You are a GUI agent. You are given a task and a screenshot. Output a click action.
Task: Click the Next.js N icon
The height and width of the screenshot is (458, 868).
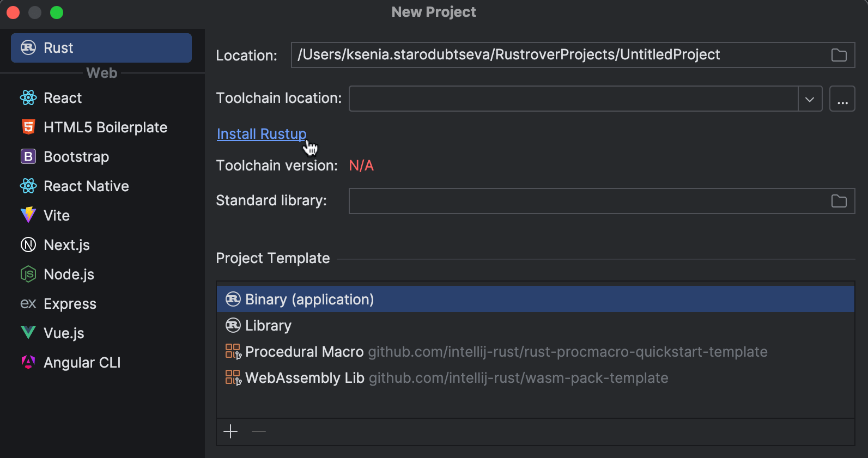pos(28,245)
